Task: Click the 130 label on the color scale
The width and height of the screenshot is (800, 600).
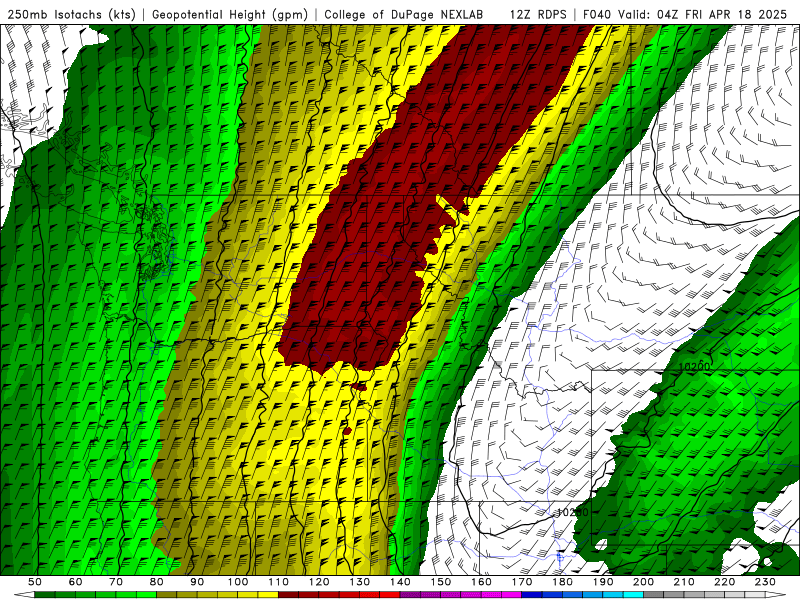Action: click(x=360, y=582)
